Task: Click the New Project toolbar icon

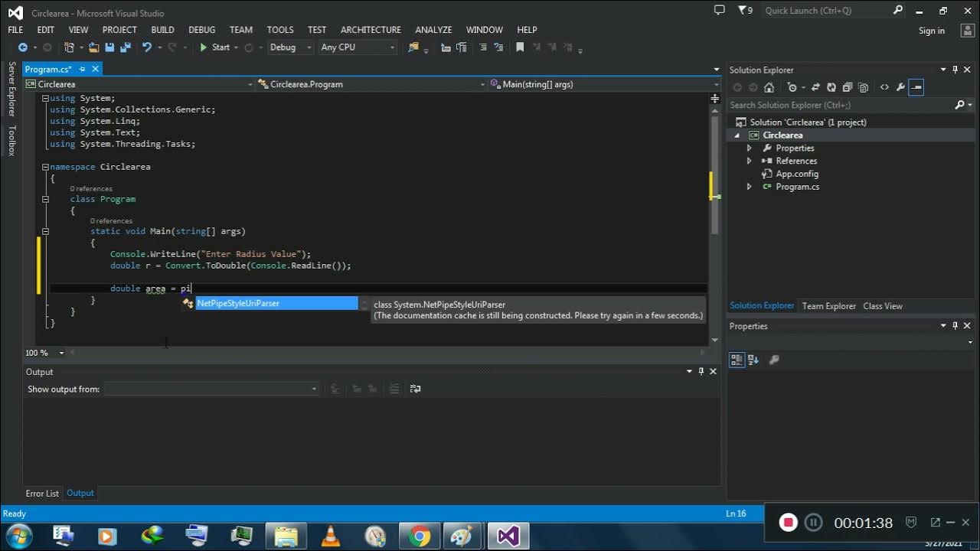Action: [x=69, y=47]
